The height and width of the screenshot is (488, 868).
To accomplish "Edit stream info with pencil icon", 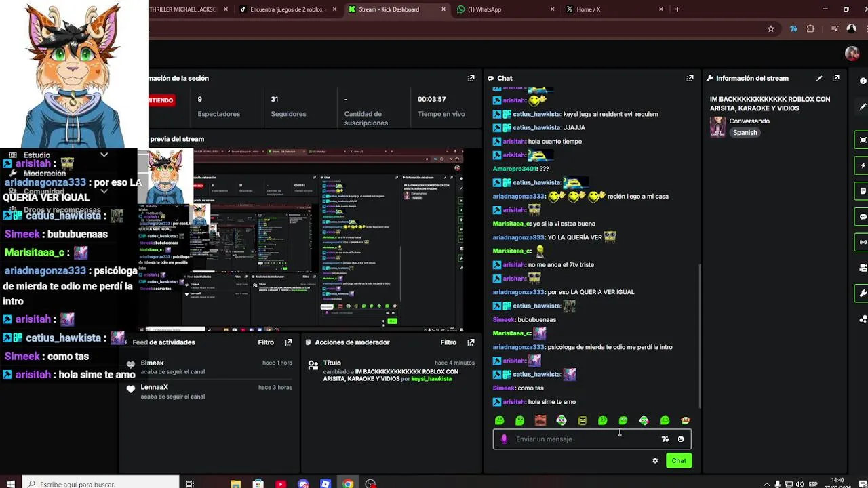I will (x=819, y=78).
